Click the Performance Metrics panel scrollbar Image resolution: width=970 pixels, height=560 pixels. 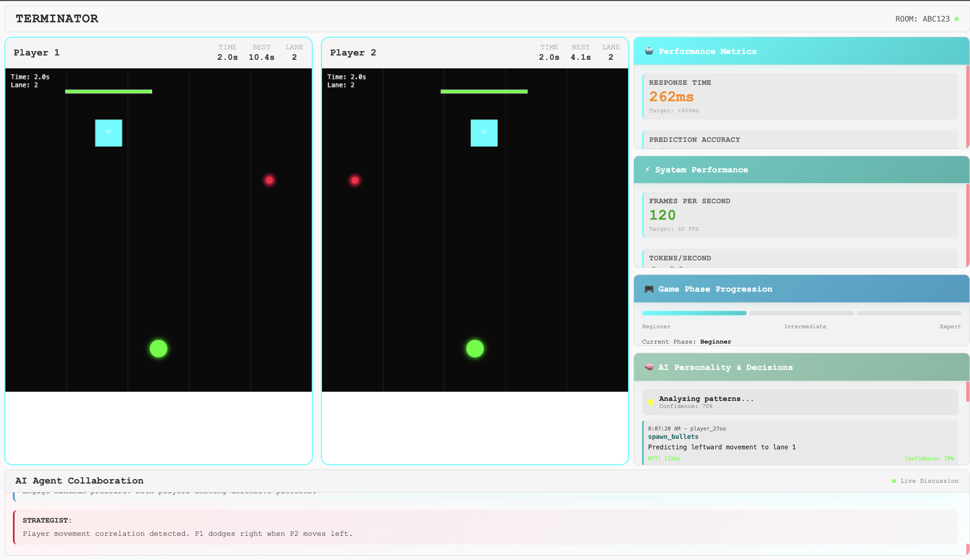pos(967,107)
